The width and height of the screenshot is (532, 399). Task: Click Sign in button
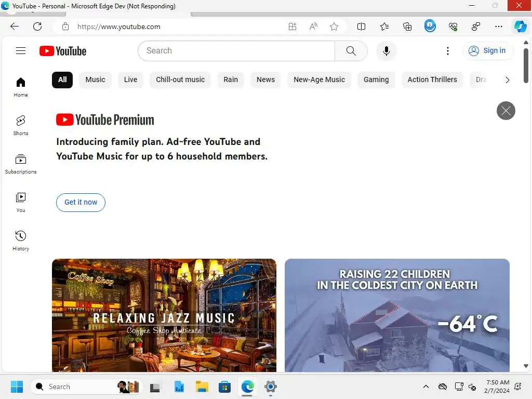click(487, 51)
